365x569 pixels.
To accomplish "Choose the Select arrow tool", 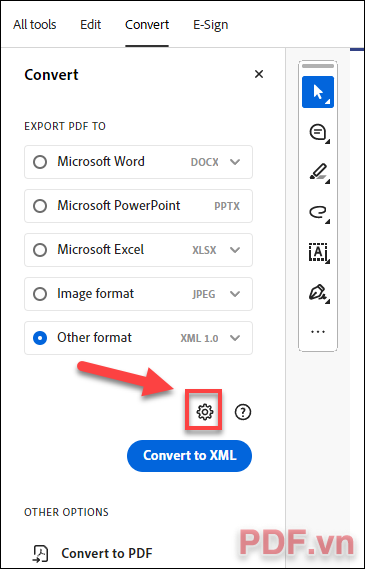I will pos(318,92).
